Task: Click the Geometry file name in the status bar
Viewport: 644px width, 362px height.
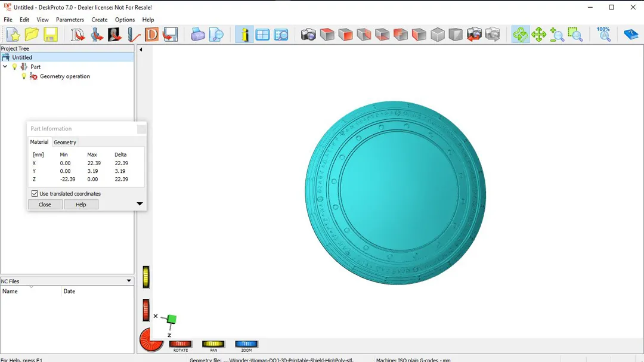Action: pos(271,360)
